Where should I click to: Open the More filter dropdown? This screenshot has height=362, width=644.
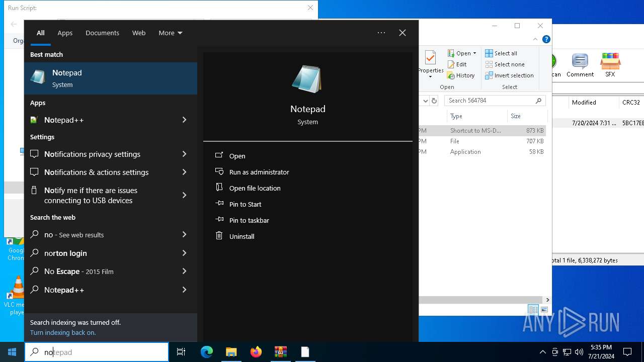click(x=171, y=33)
